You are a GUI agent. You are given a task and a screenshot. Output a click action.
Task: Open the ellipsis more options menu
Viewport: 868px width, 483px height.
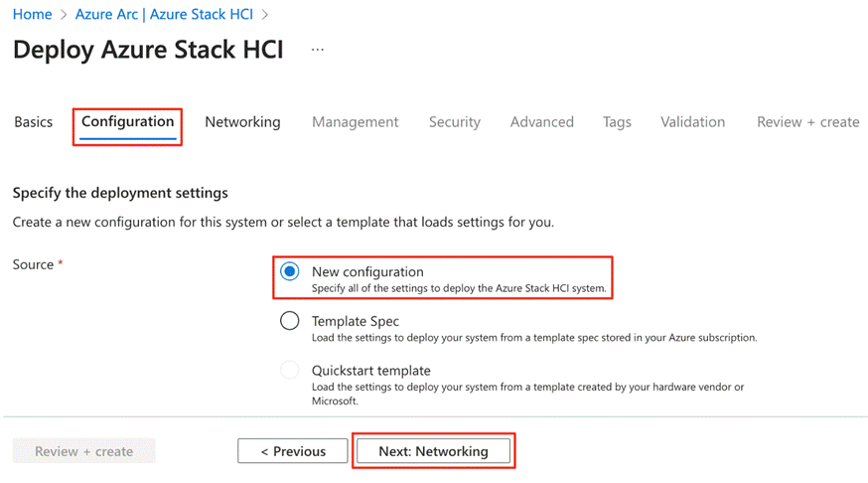(x=318, y=50)
